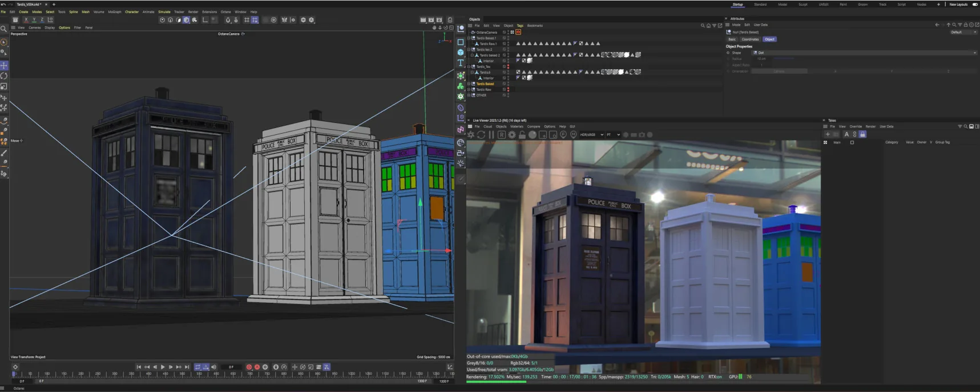Open the Cameras menu in viewport
This screenshot has width=980, height=392.
(x=35, y=27)
